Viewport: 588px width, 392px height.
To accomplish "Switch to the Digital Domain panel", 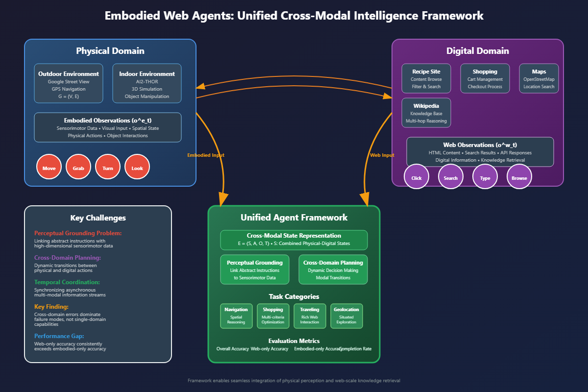I will click(478, 50).
